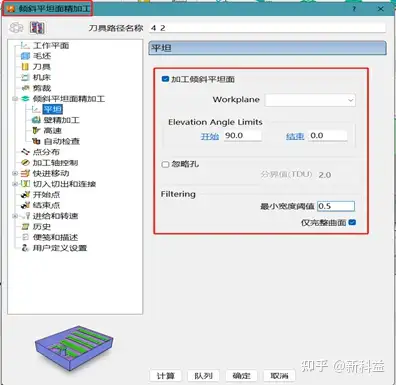Click the 快进移动 icon

tap(25, 173)
